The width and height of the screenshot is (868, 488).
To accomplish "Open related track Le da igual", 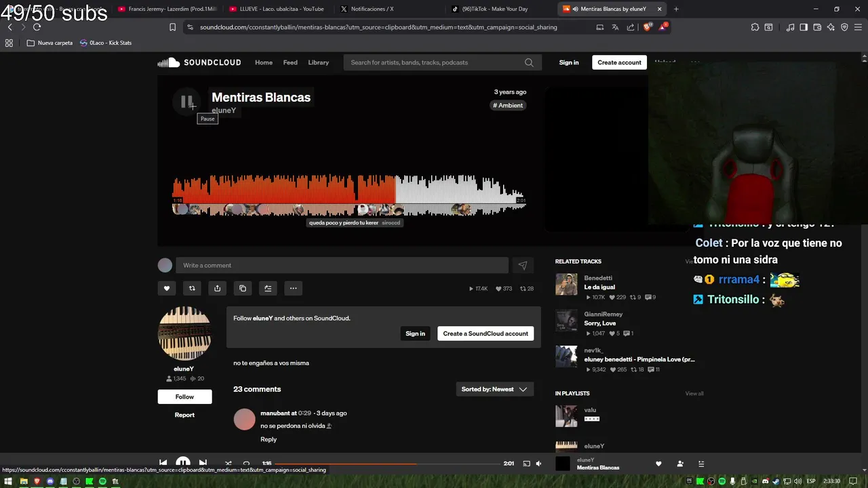I will click(599, 287).
